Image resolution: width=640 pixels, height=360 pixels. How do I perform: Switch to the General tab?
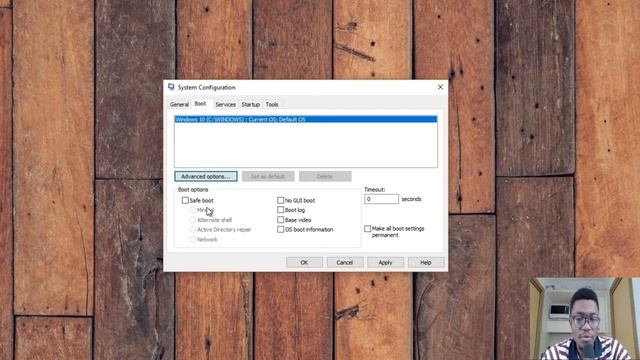point(179,104)
